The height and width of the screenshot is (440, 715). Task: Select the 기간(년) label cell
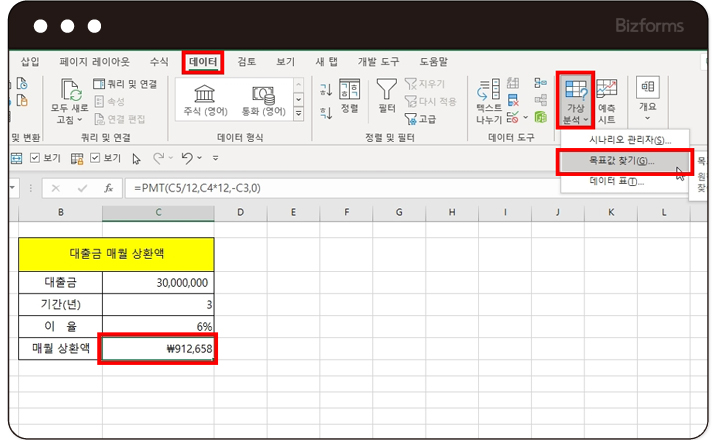tap(60, 305)
